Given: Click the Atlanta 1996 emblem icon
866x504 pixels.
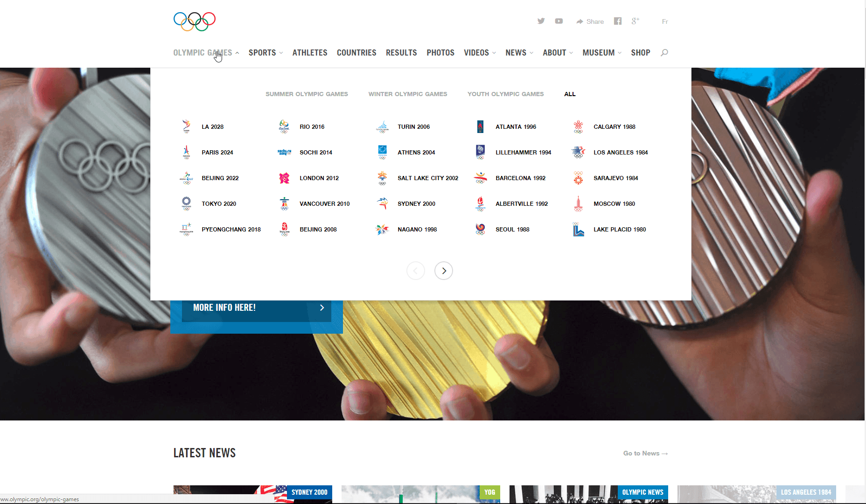Looking at the screenshot, I should pyautogui.click(x=480, y=126).
